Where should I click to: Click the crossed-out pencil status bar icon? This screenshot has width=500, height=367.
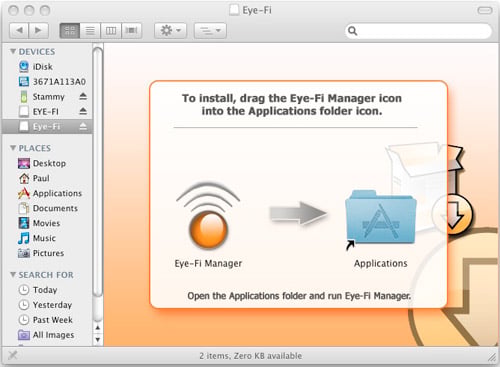[13, 356]
